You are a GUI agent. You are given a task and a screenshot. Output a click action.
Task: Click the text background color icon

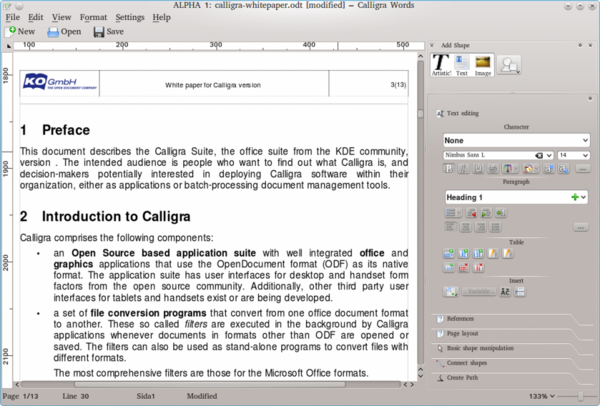click(528, 168)
